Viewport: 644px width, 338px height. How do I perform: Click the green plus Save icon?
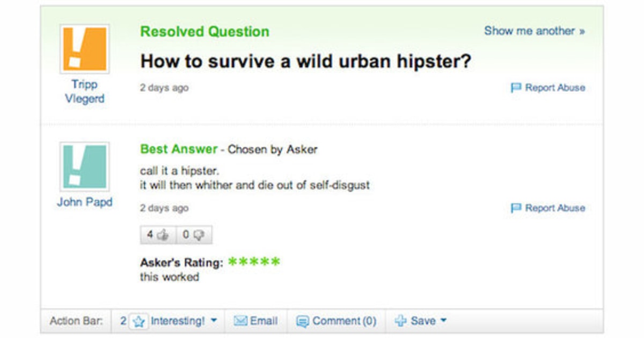pos(400,321)
